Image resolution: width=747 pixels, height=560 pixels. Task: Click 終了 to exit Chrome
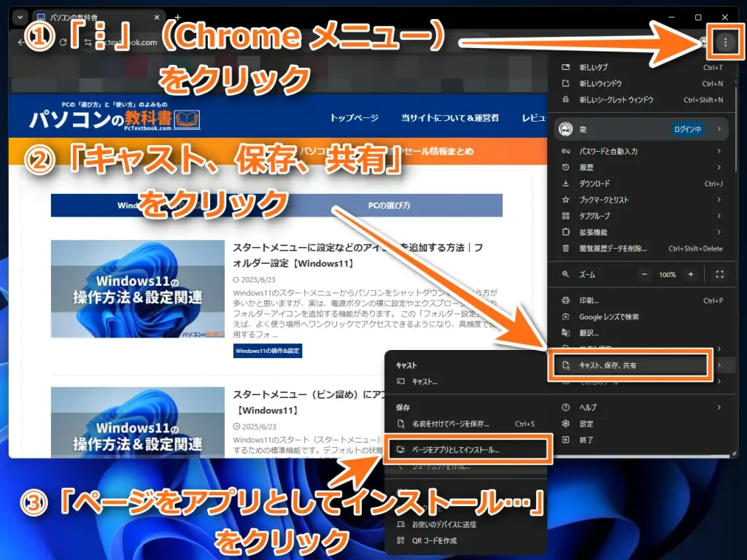(x=642, y=440)
